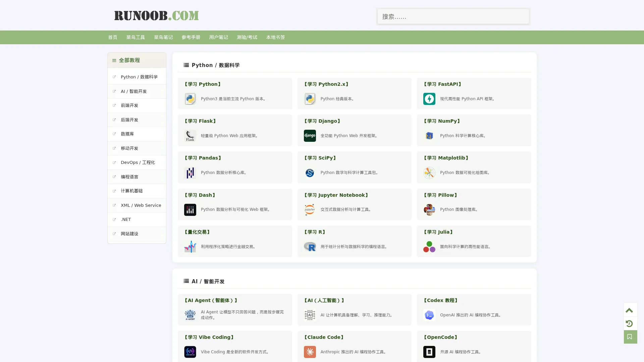The width and height of the screenshot is (644, 362).
Task: Select 网站建设 in sidebar
Action: tap(137, 234)
